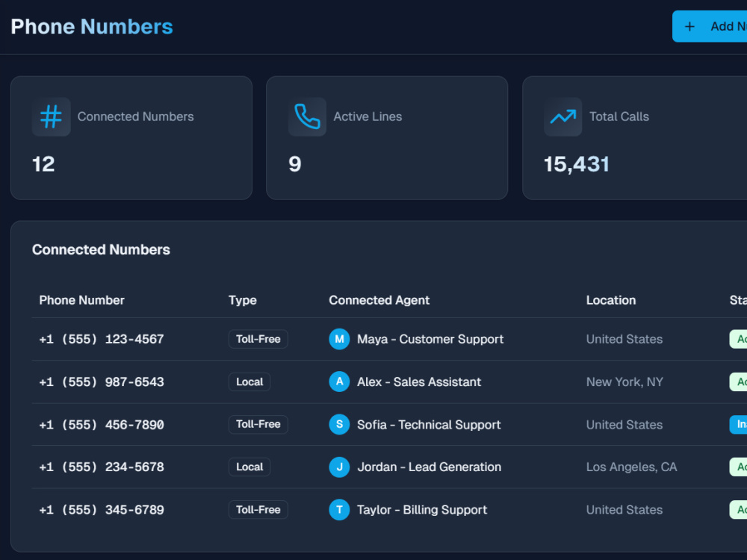The width and height of the screenshot is (747, 560).
Task: Click agent name Sofia - Technical Support
Action: (429, 425)
